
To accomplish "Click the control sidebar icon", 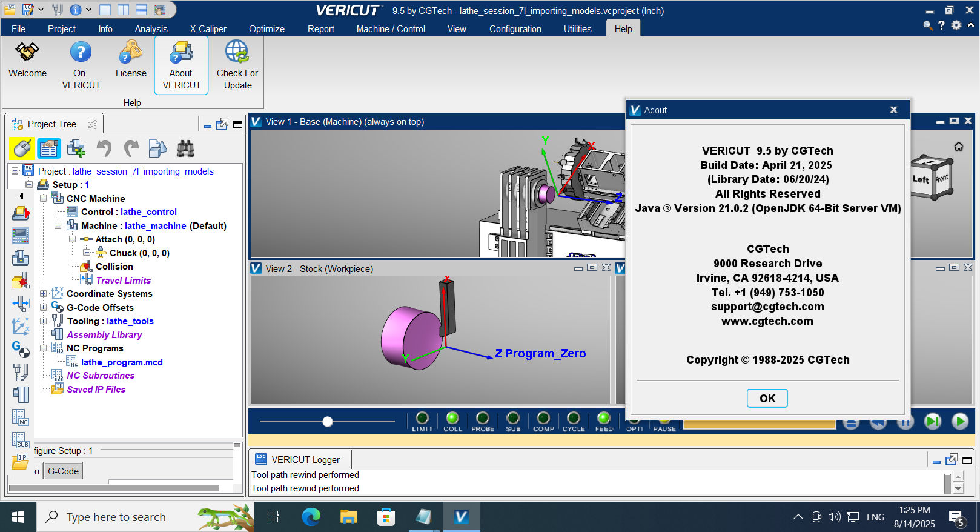I will click(21, 235).
